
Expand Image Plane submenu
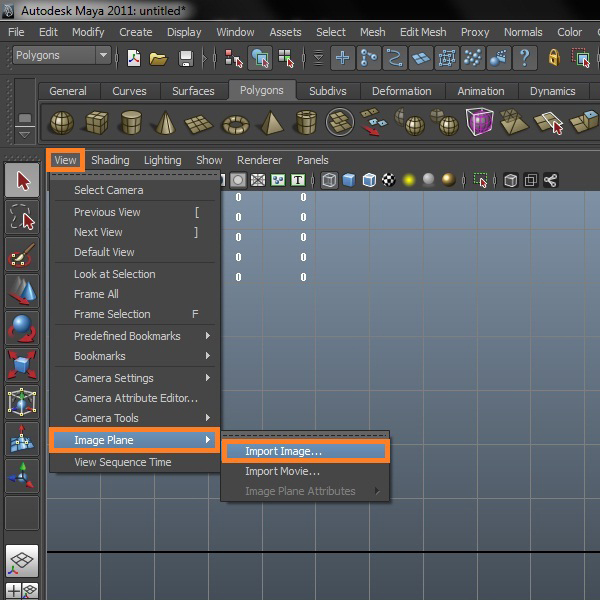click(x=135, y=440)
